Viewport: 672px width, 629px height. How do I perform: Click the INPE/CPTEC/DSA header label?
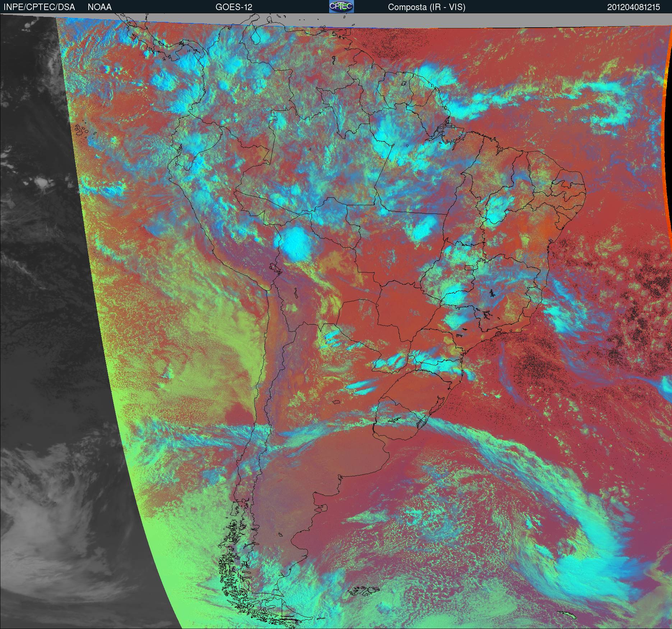coord(39,7)
